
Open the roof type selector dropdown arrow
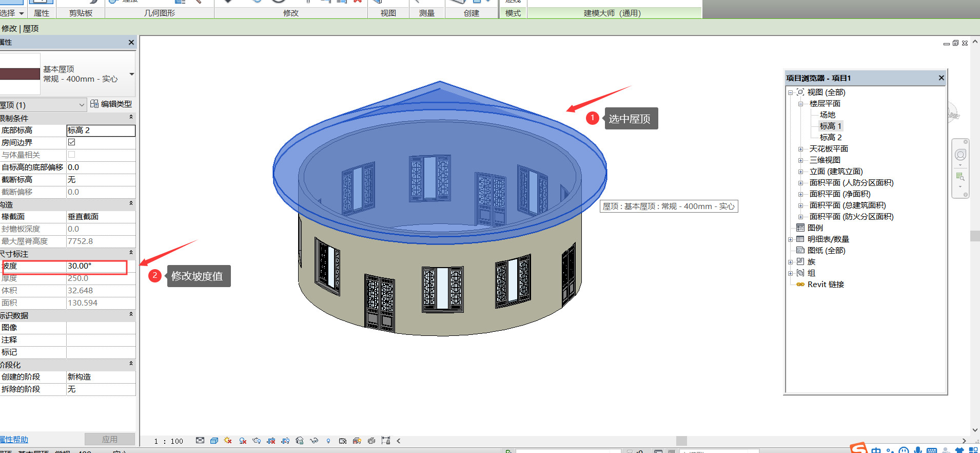(x=132, y=74)
